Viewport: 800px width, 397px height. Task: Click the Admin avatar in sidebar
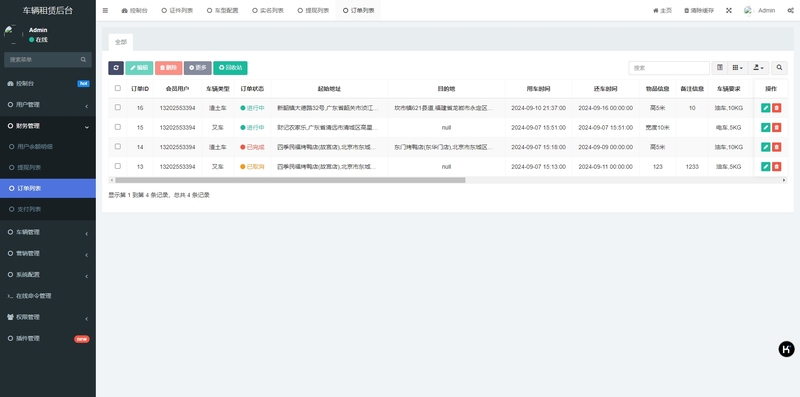[13, 34]
